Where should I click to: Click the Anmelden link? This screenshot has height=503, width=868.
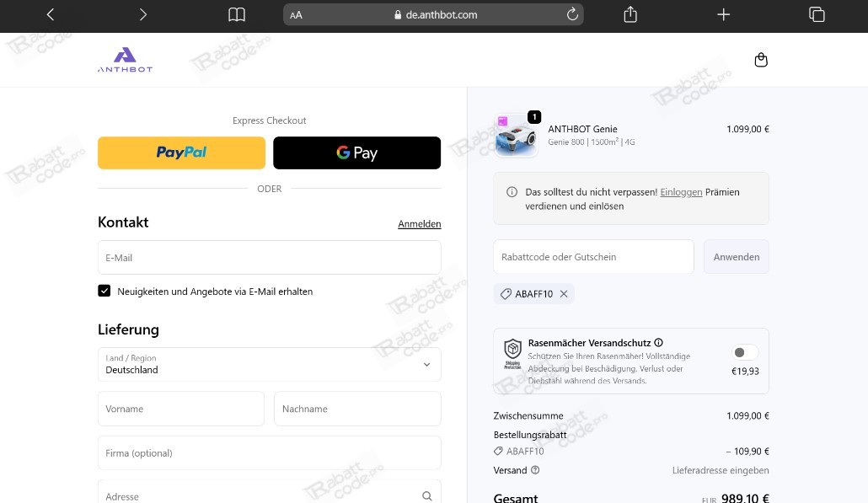pos(419,224)
